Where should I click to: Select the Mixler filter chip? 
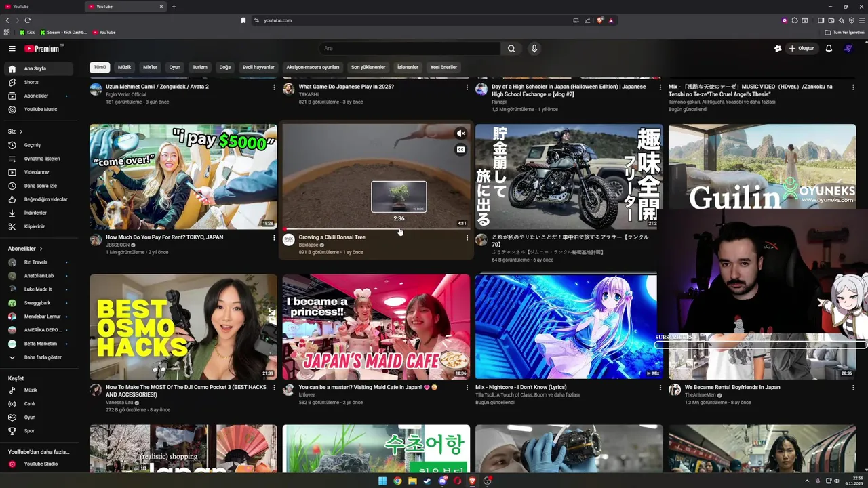tap(150, 67)
